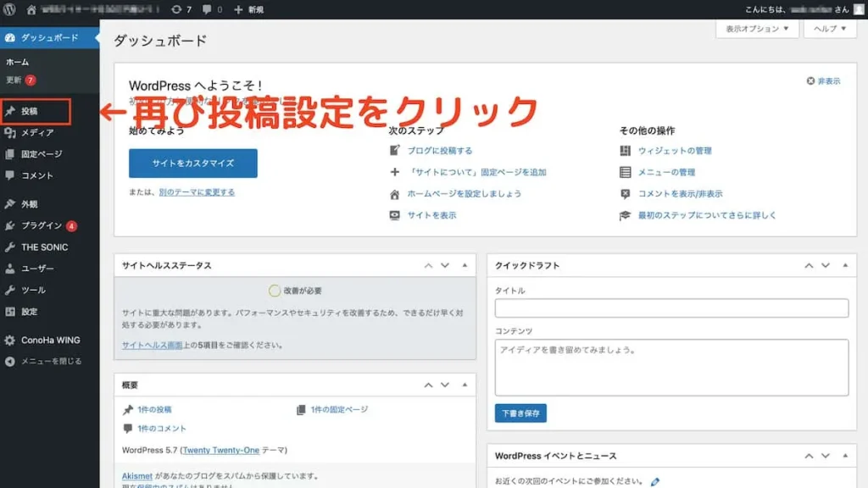Move サイトヘルスステータス panel up
The width and height of the screenshot is (868, 488).
[x=428, y=265]
